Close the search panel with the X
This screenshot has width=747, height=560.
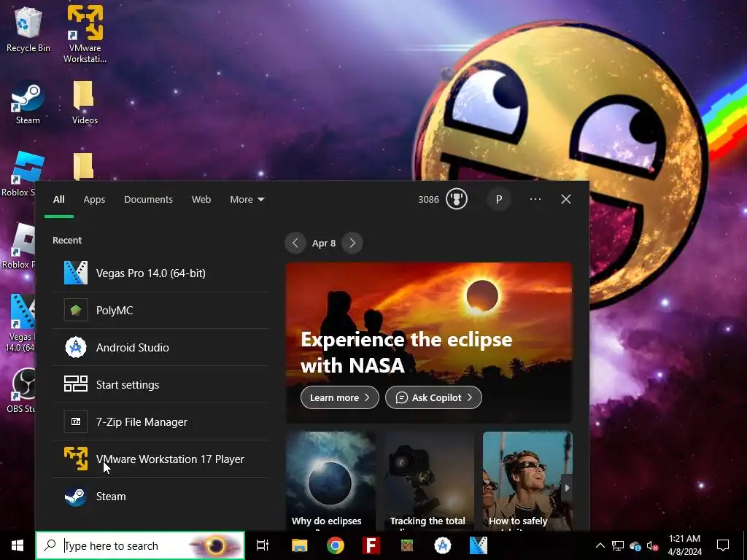pyautogui.click(x=566, y=200)
